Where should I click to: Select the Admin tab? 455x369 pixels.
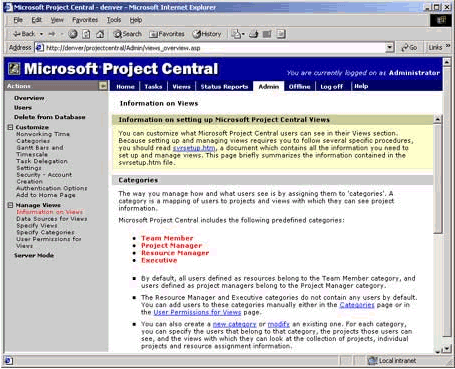tap(268, 87)
